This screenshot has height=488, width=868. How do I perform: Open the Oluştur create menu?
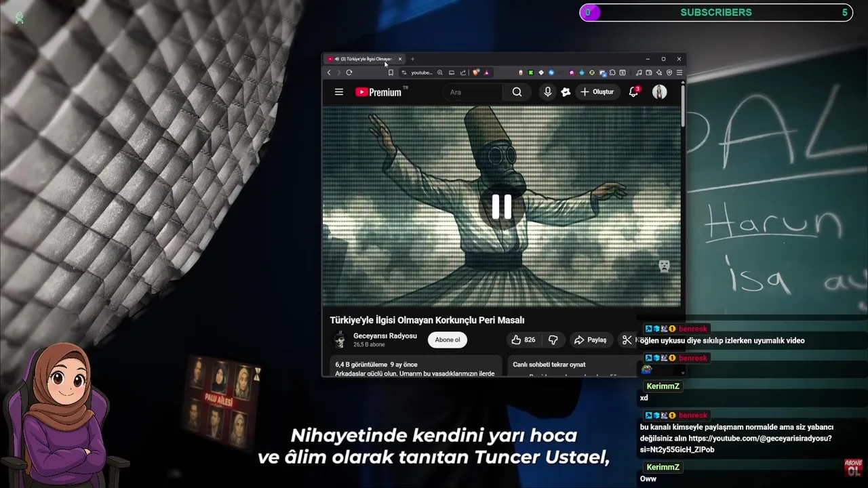597,92
